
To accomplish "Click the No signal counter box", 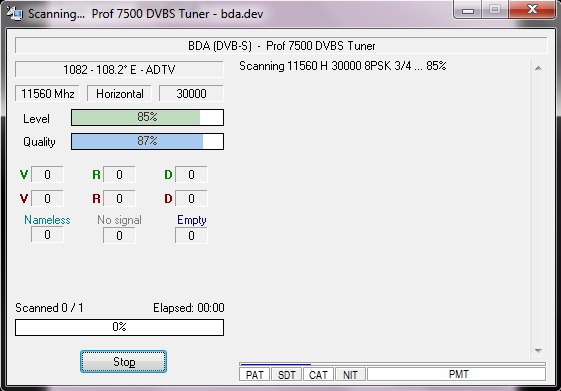I will coord(119,235).
